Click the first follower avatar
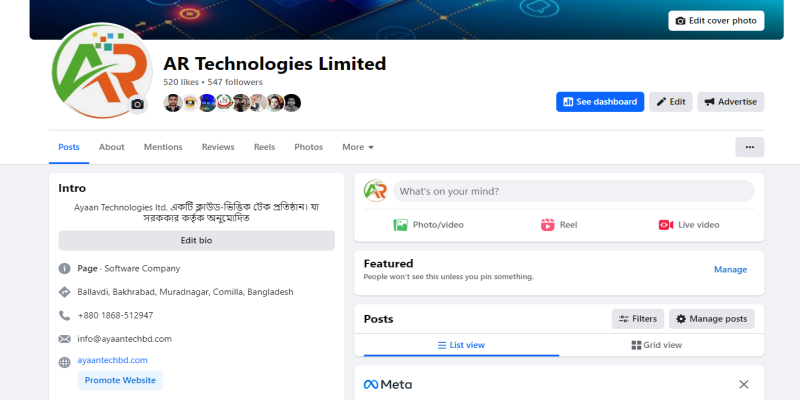The width and height of the screenshot is (800, 400). click(x=172, y=102)
